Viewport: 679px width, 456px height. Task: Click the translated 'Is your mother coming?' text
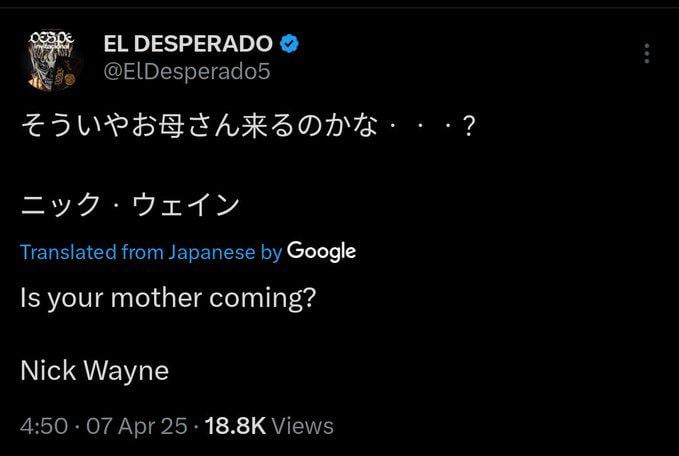click(168, 298)
